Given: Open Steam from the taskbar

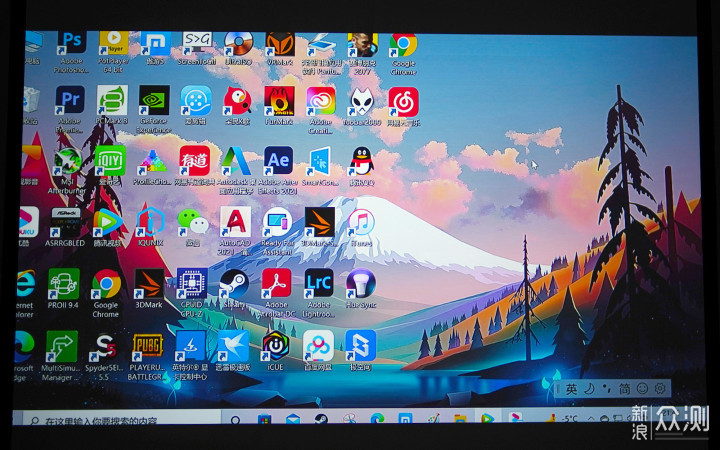Looking at the screenshot, I should (321, 419).
